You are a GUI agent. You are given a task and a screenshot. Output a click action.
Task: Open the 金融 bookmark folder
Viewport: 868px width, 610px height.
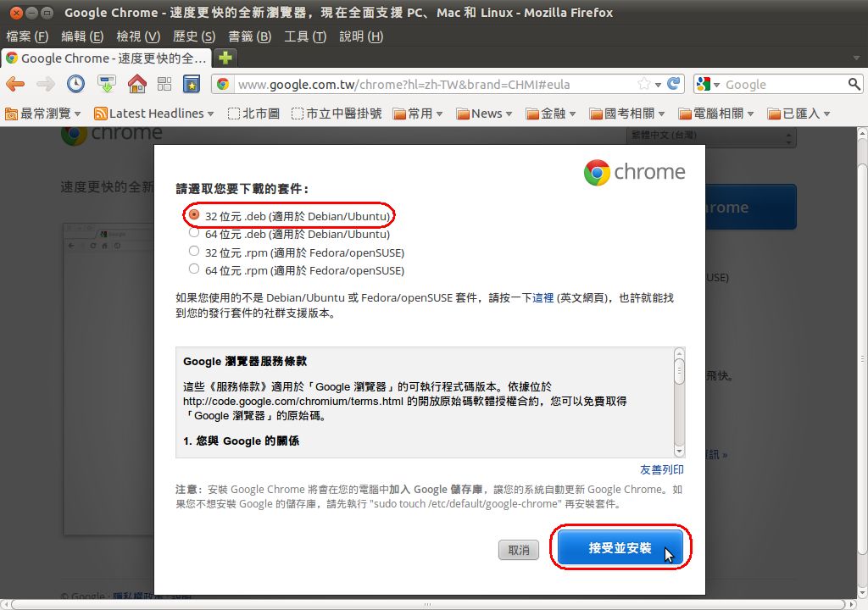click(551, 114)
